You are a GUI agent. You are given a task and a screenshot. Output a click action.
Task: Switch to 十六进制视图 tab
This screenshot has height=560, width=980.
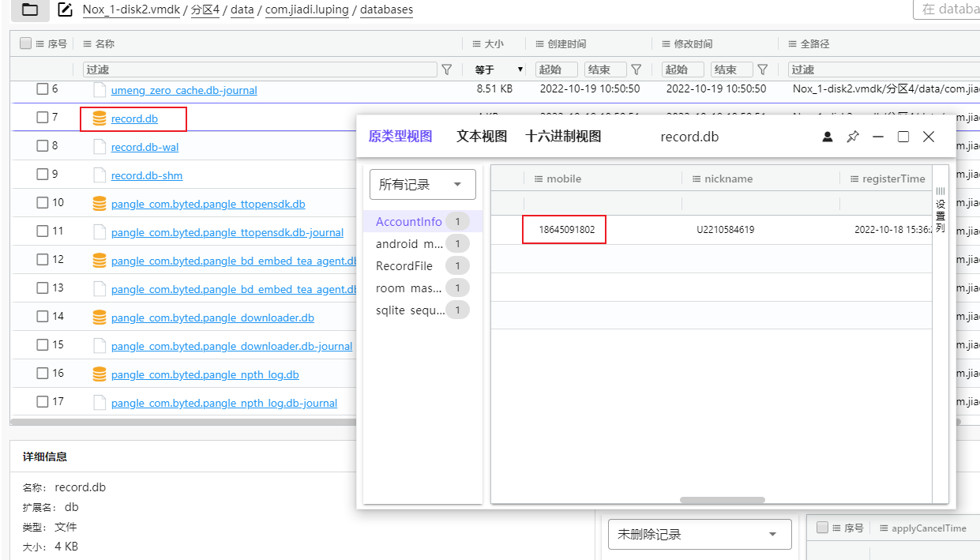click(563, 137)
